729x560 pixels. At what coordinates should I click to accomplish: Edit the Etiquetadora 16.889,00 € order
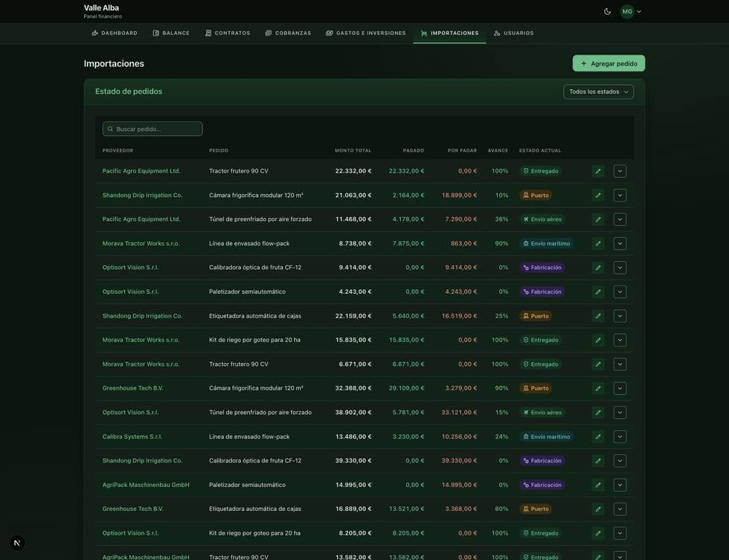598,509
